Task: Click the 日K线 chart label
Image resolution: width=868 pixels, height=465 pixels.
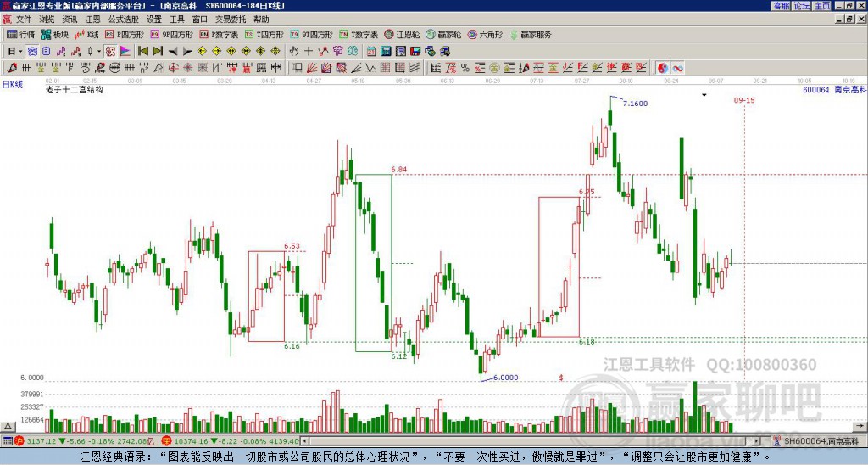Action: coord(13,85)
